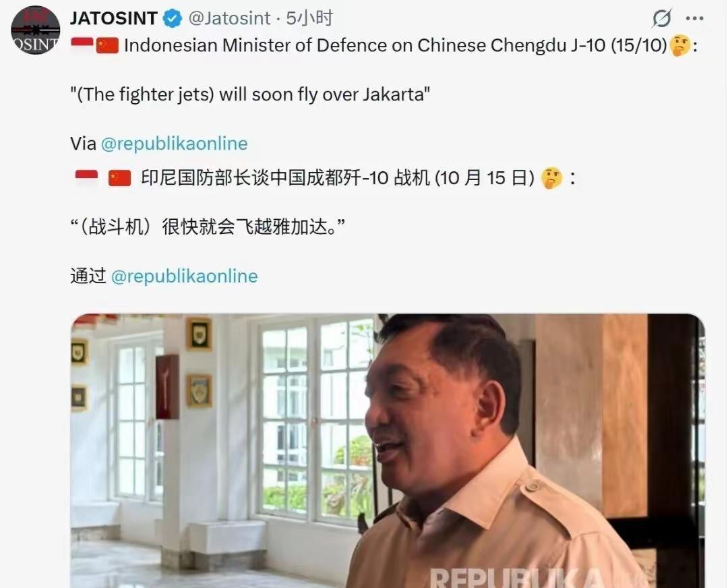
Task: Click Chinese flag emoji in English headline
Action: click(107, 46)
